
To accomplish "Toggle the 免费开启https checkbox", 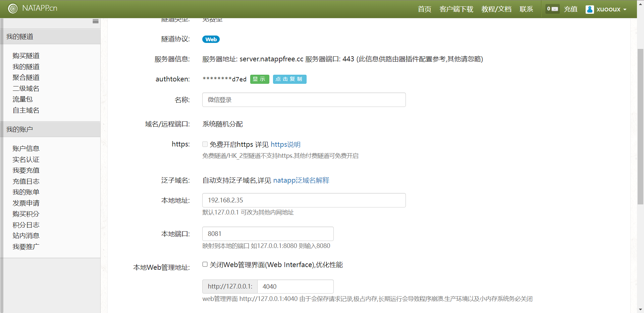I will (205, 144).
